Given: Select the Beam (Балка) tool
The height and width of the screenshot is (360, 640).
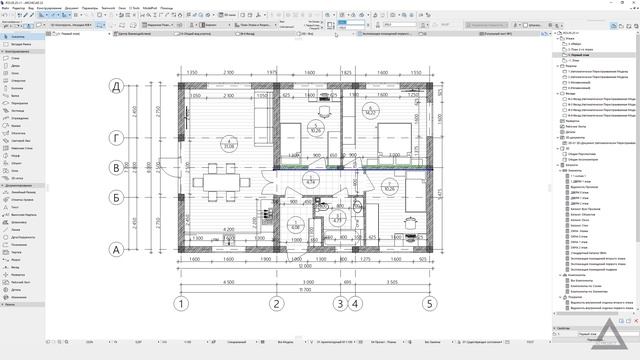Looking at the screenshot, I should click(22, 96).
